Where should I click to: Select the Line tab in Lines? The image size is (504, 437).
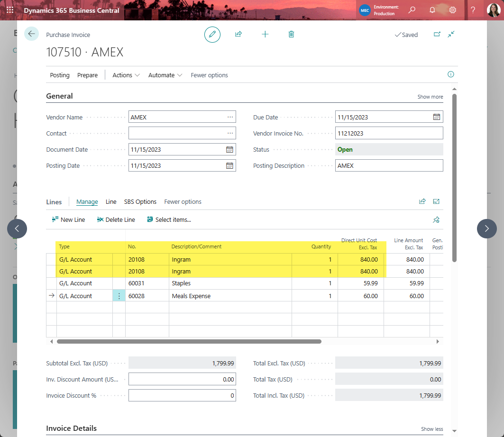coord(111,202)
